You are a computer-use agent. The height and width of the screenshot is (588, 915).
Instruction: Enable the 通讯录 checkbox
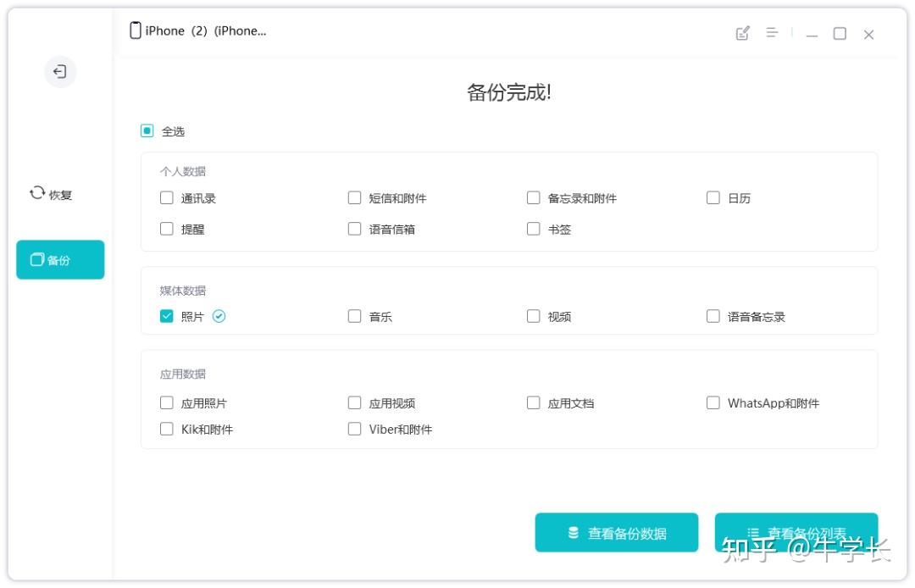(x=167, y=198)
